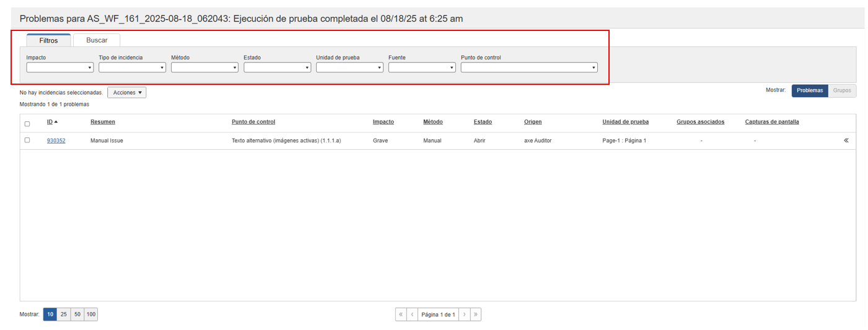Toggle the select all issues checkbox
The height and width of the screenshot is (330, 868).
click(27, 124)
